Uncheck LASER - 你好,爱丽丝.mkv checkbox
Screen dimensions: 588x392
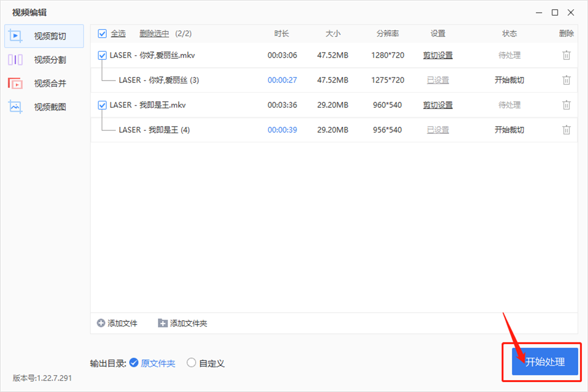point(102,56)
